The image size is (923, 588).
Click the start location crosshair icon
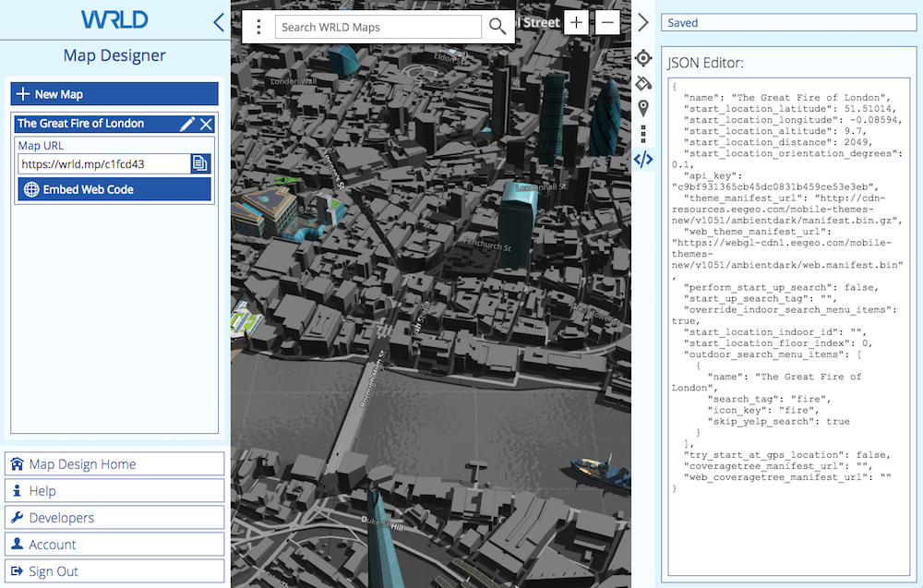click(643, 58)
